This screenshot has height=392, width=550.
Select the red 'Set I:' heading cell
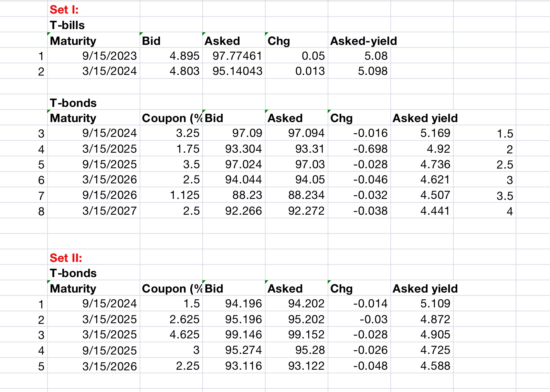coord(93,9)
